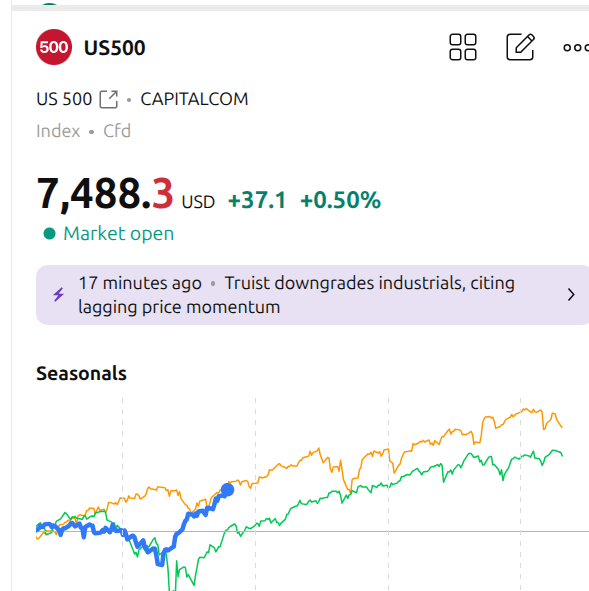Click the edit note pencil icon
The image size is (589, 591).
coord(520,47)
